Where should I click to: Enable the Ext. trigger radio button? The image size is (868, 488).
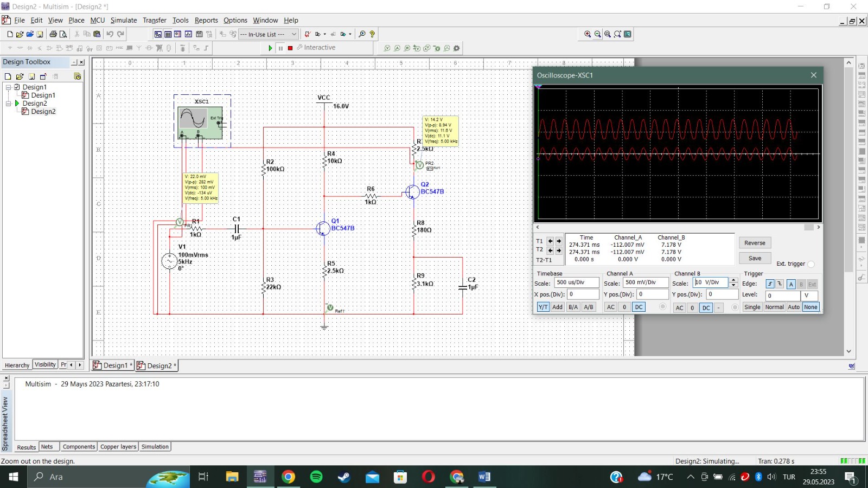pyautogui.click(x=811, y=264)
